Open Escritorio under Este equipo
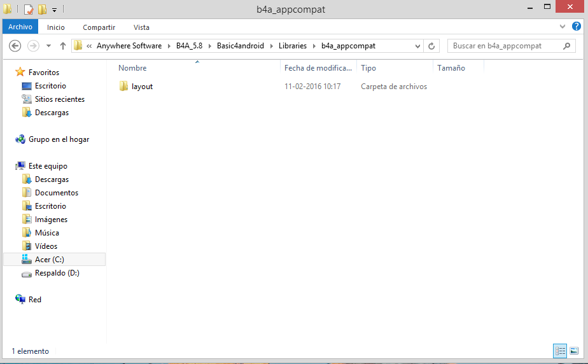The height and width of the screenshot is (364, 588). pyautogui.click(x=50, y=206)
